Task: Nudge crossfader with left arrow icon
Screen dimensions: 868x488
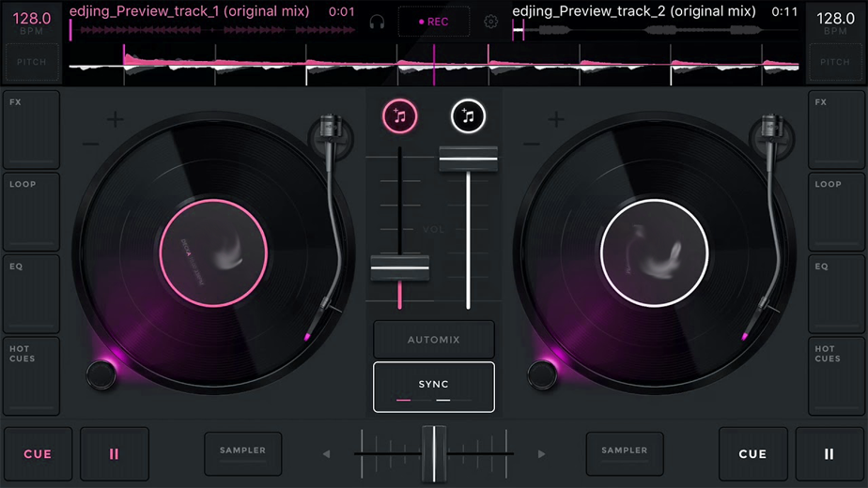Action: click(x=327, y=453)
